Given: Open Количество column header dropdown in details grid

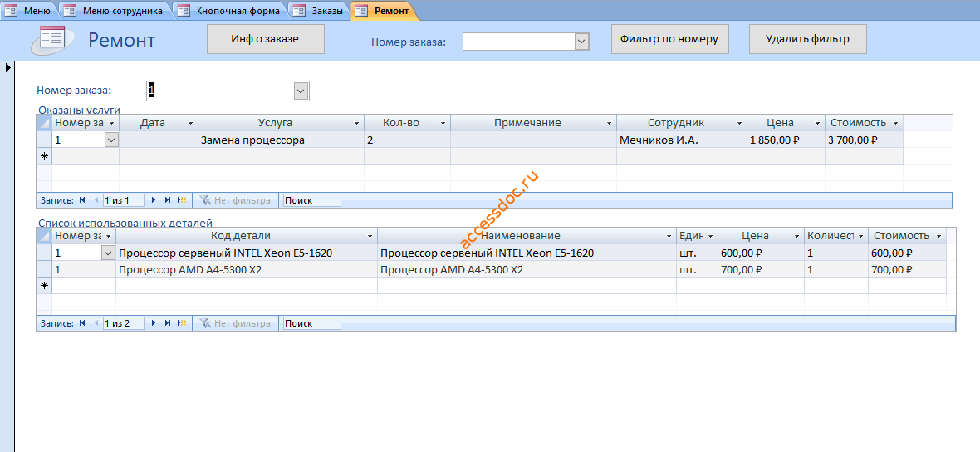Looking at the screenshot, I should [x=860, y=236].
